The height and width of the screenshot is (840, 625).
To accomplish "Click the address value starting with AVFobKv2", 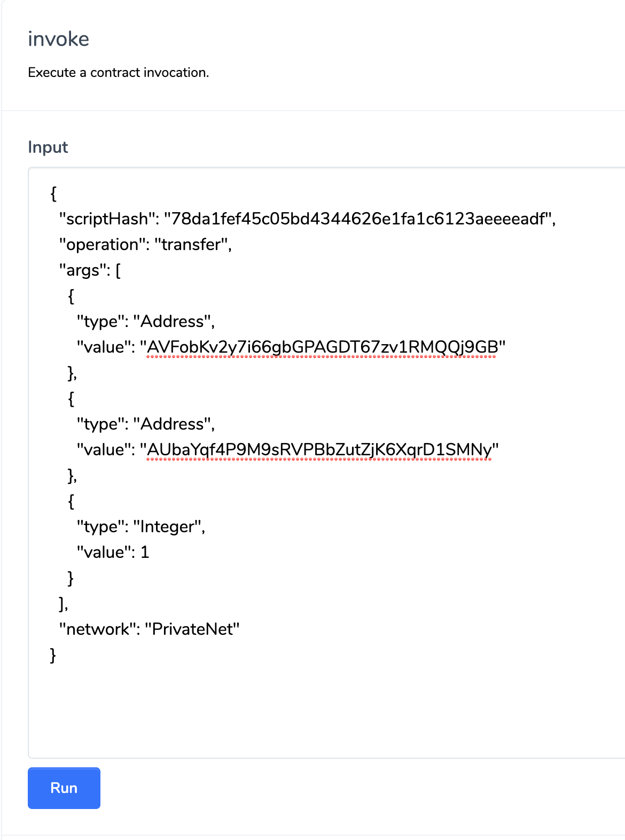I will [x=322, y=347].
